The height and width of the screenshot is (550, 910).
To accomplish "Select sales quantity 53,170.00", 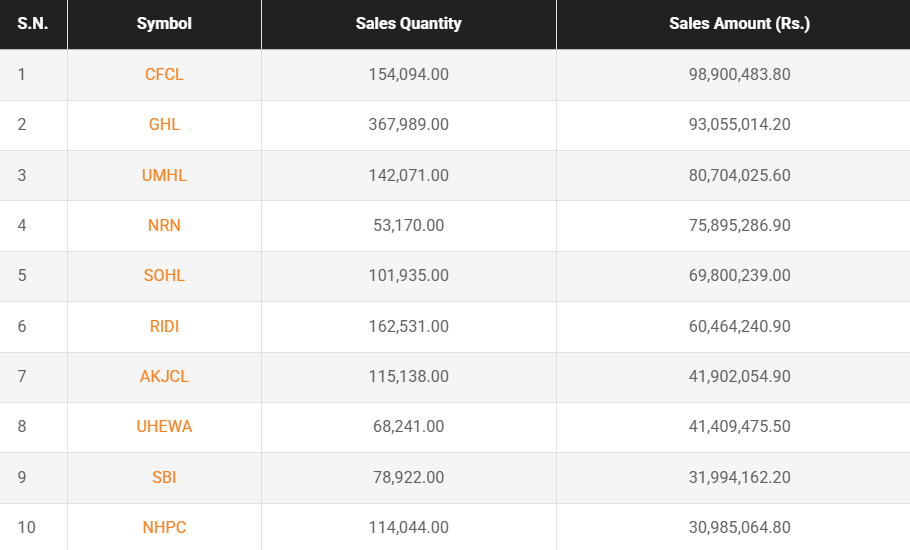I will (409, 225).
